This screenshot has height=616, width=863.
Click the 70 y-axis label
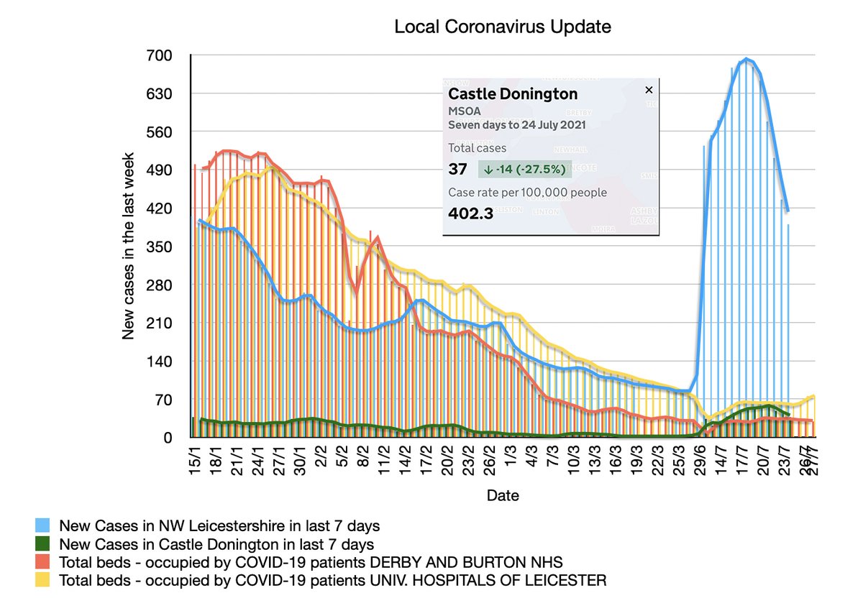[x=165, y=399]
